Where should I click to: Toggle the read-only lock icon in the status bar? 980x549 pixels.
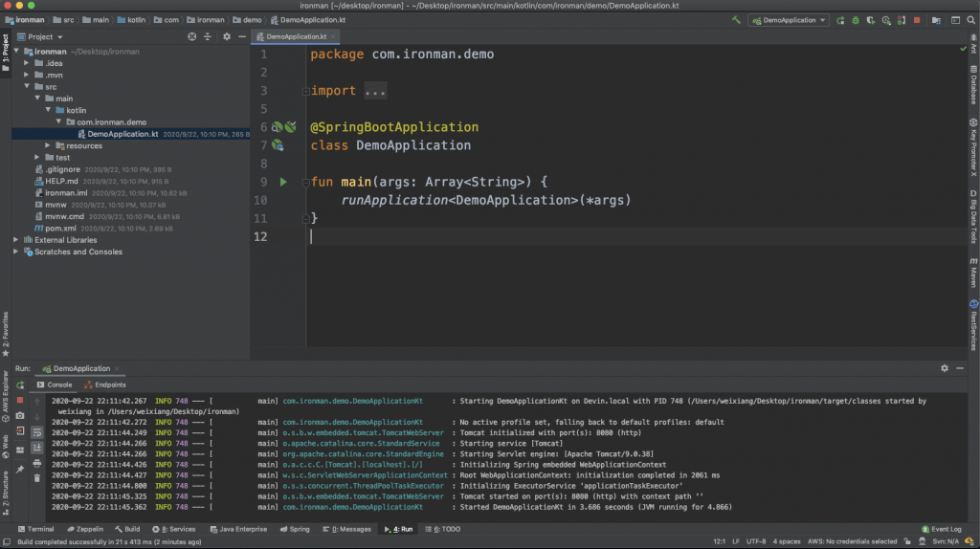(907, 541)
